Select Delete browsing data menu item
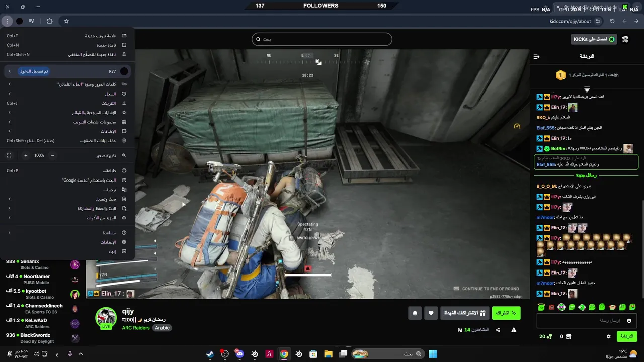This screenshot has height=362, width=644. pyautogui.click(x=67, y=141)
